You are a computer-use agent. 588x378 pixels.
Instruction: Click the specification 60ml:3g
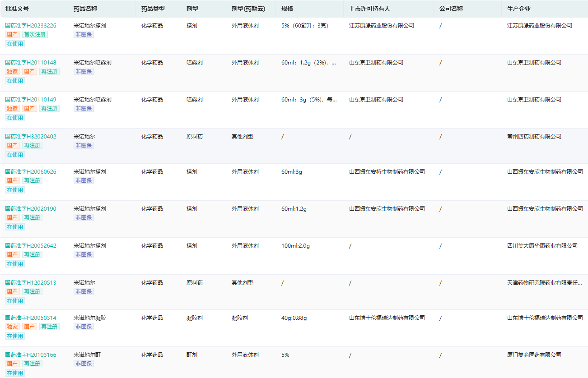pos(293,172)
